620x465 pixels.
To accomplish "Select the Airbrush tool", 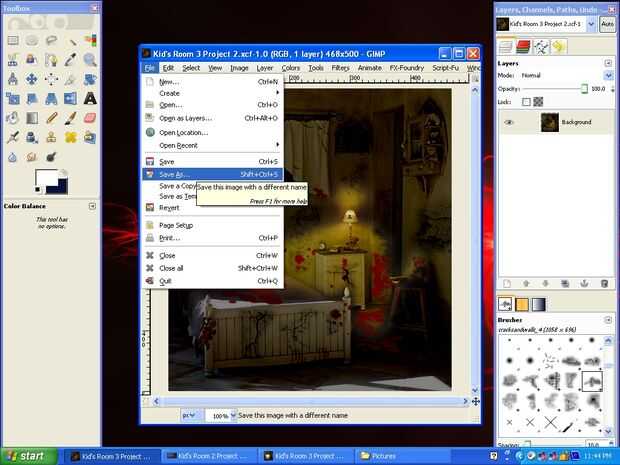I will pos(13,137).
